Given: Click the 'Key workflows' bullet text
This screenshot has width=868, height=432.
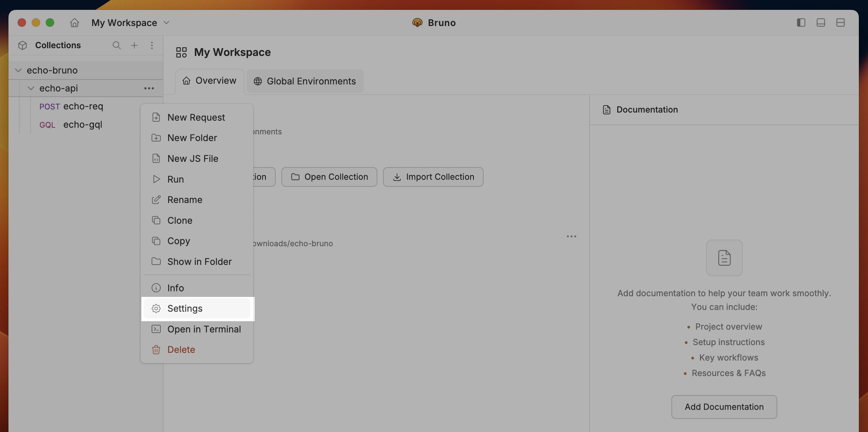Looking at the screenshot, I should pos(729,358).
